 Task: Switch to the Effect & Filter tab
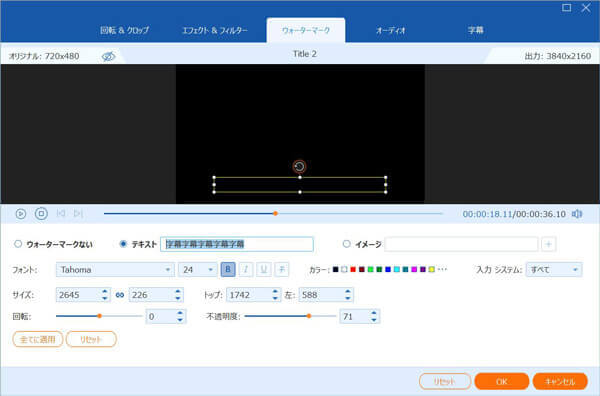point(214,30)
